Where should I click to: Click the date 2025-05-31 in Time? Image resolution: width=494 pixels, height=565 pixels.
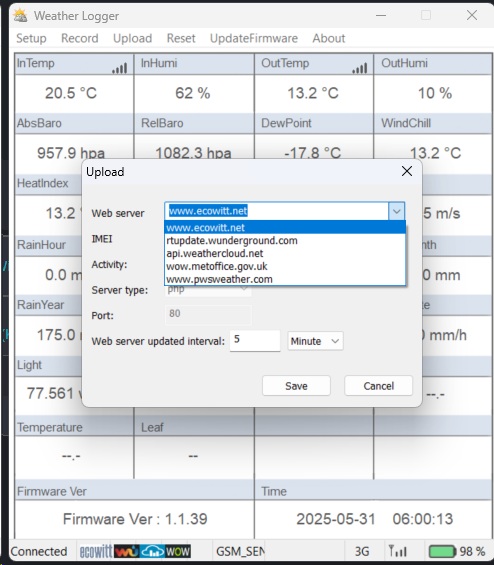coord(336,519)
